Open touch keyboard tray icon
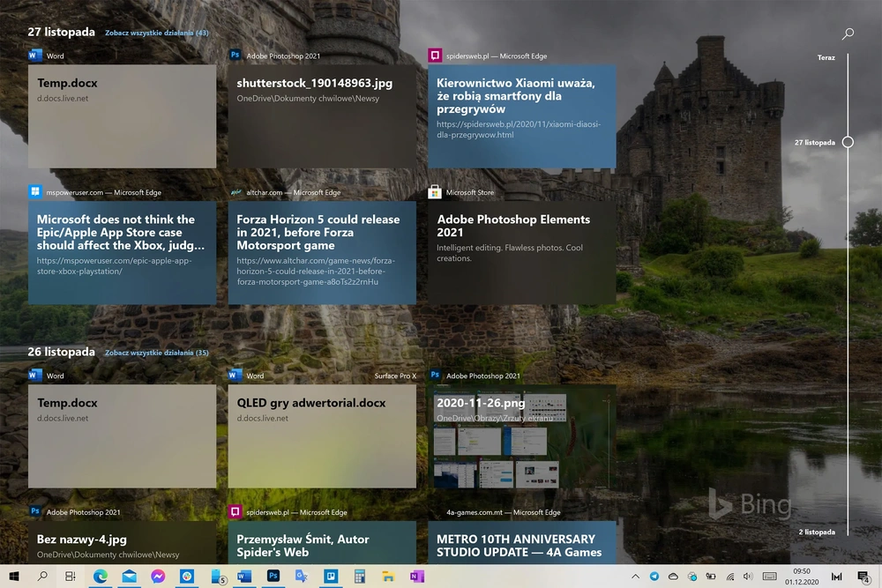The image size is (882, 588). [x=769, y=577]
